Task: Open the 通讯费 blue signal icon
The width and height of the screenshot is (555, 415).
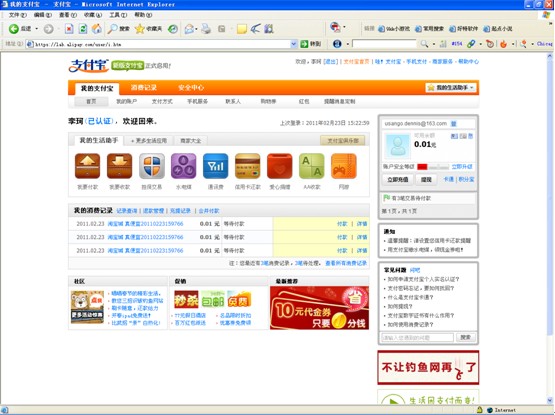Action: pyautogui.click(x=216, y=166)
